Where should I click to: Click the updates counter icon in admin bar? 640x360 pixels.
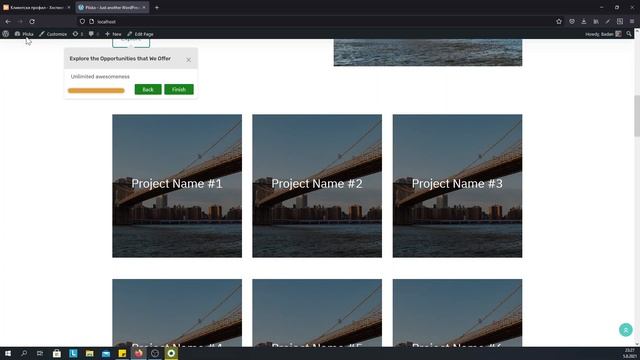78,34
